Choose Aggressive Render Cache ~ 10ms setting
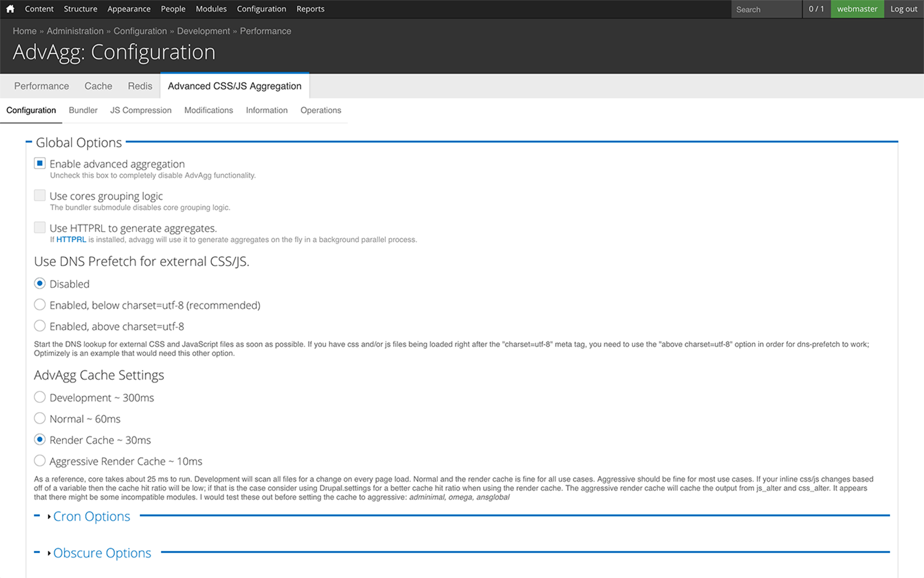The width and height of the screenshot is (924, 578). [x=40, y=461]
